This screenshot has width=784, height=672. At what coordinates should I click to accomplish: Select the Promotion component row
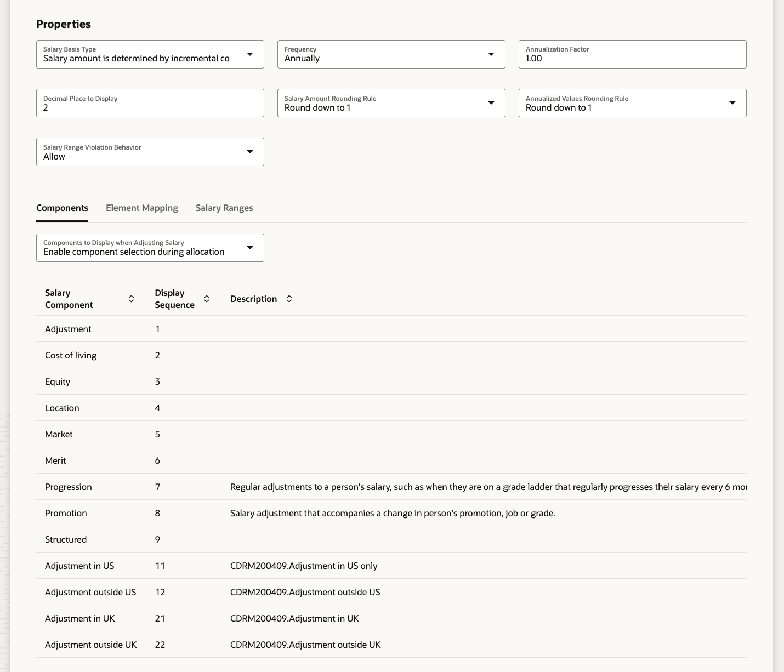[391, 513]
